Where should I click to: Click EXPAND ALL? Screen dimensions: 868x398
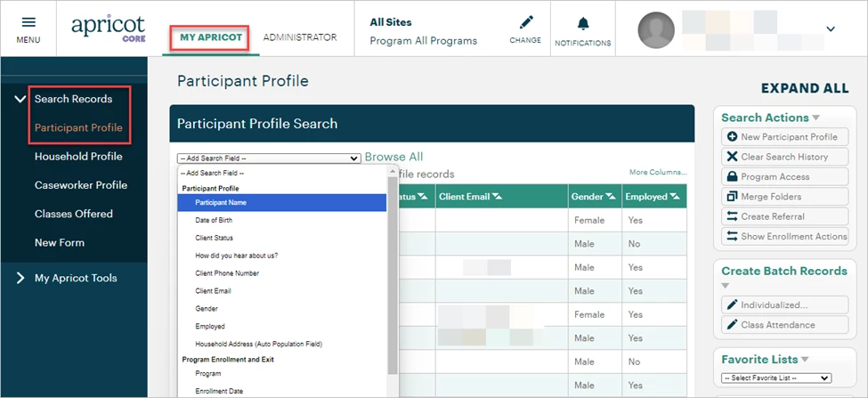point(805,88)
